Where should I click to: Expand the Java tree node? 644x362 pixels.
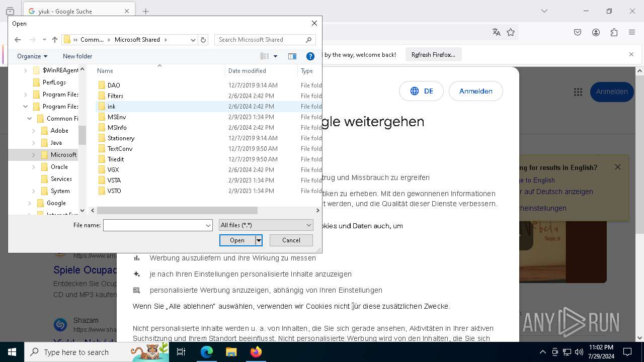point(34,143)
